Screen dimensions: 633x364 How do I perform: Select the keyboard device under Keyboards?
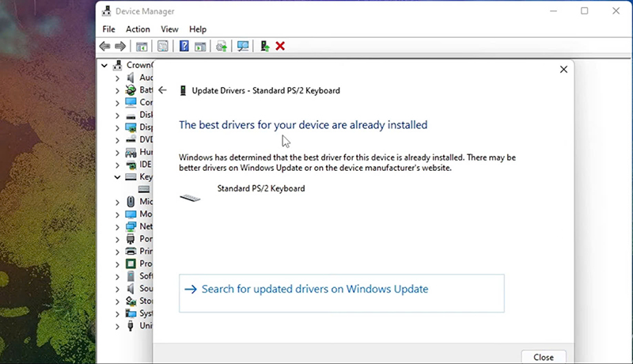pyautogui.click(x=144, y=190)
